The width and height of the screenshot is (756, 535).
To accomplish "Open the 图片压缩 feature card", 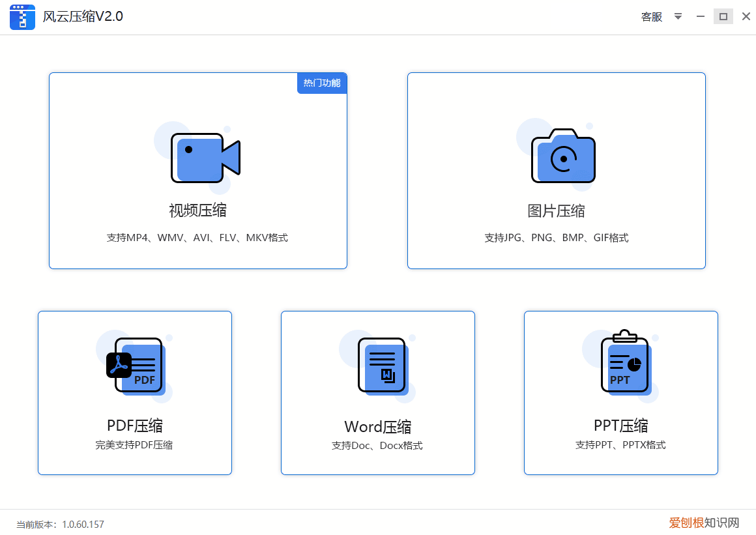I will (x=556, y=171).
